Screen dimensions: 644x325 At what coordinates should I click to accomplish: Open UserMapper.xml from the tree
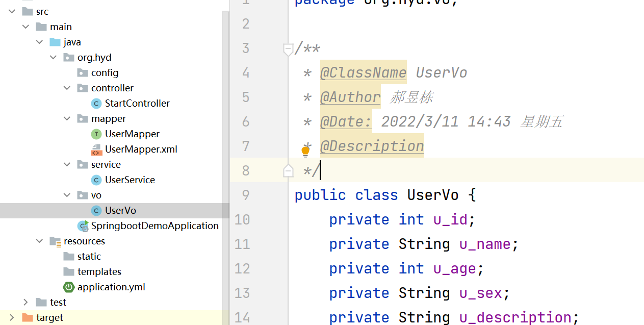point(141,149)
